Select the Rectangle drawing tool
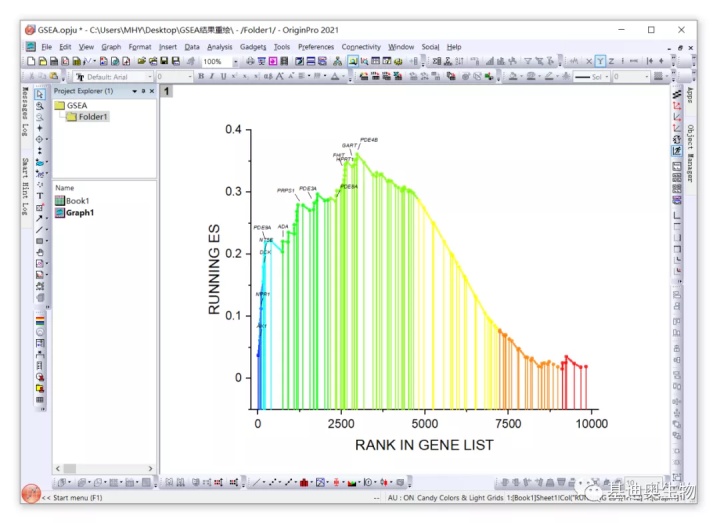Screen dimensions: 720x523 point(40,241)
